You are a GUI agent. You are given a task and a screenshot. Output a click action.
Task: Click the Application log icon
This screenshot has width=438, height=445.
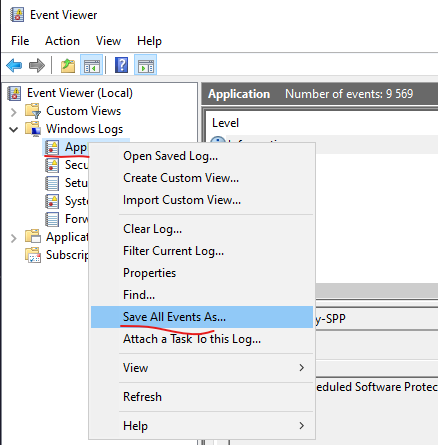point(52,147)
